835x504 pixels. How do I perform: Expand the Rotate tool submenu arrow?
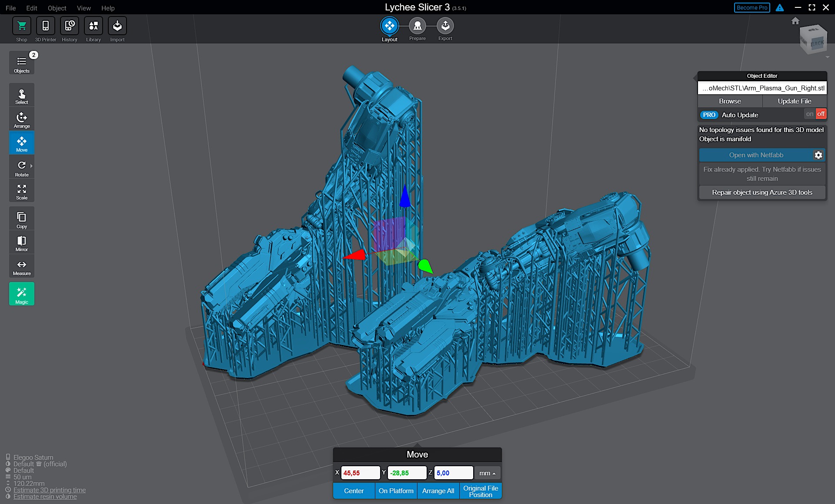coord(31,166)
